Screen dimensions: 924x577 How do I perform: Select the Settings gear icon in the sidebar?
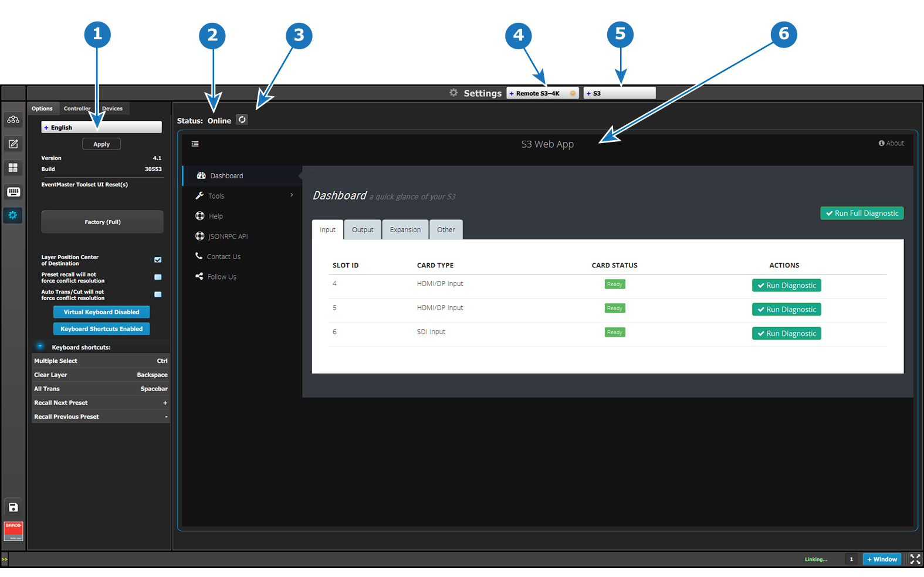point(13,215)
